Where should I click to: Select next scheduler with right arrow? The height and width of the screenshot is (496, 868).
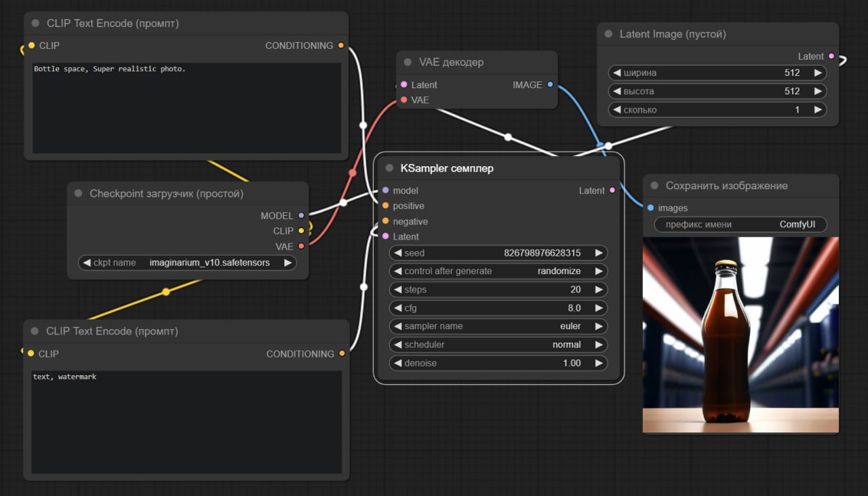coord(599,345)
